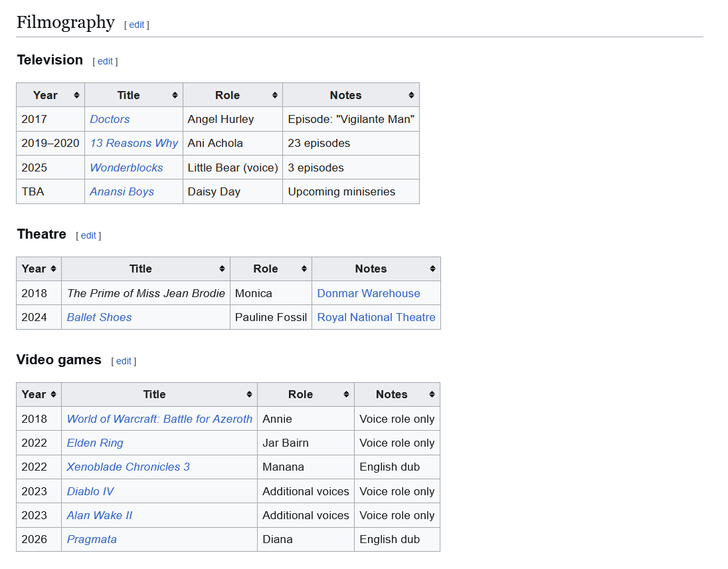
Task: Click the Theatre subheading
Action: click(41, 234)
